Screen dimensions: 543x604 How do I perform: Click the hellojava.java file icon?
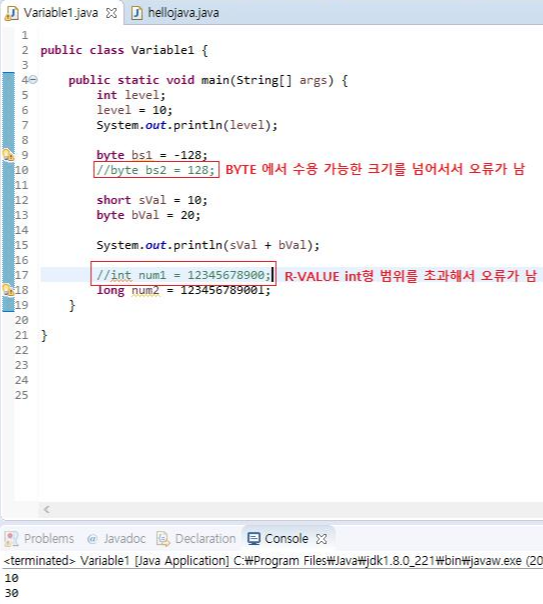point(137,13)
